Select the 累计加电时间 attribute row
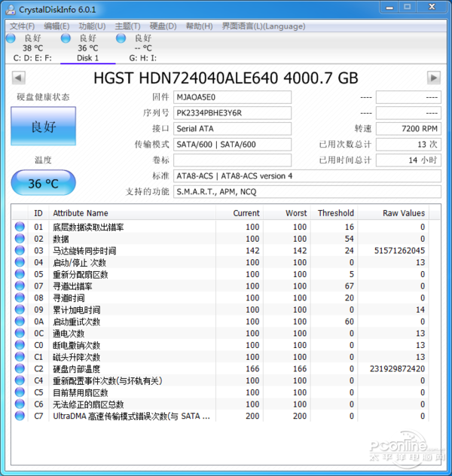The height and width of the screenshot is (476, 452). point(220,310)
